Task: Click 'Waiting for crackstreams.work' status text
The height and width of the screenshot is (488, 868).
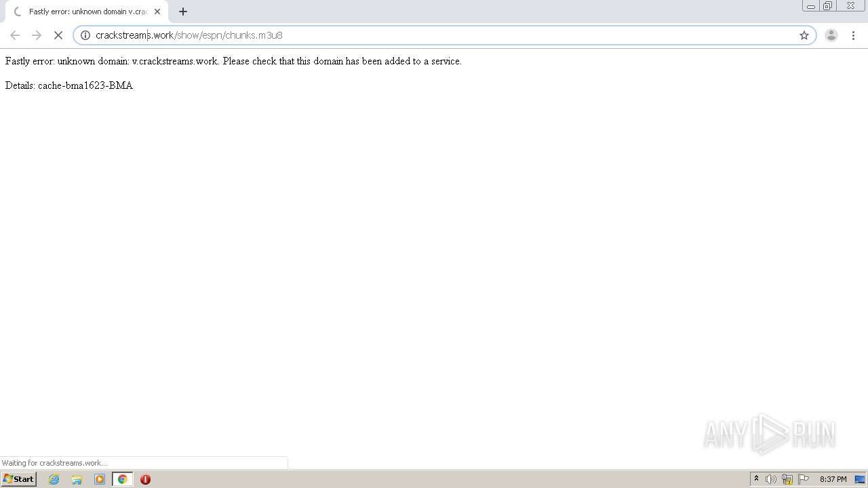Action: [54, 463]
